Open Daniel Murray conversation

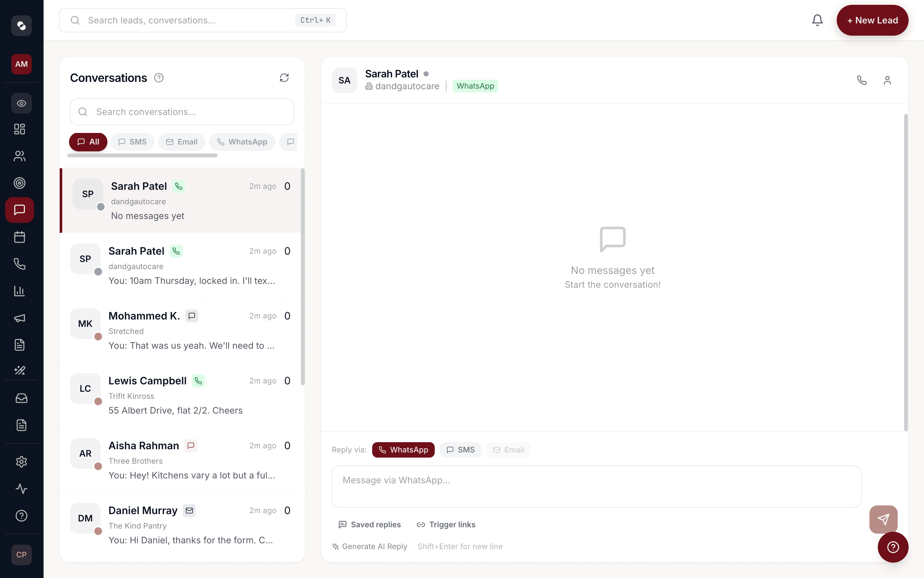click(181, 525)
